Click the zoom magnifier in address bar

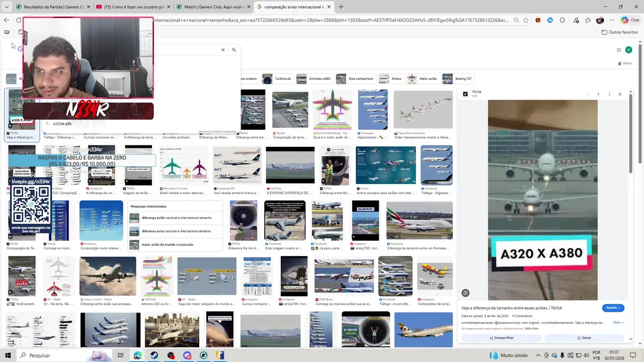tap(517, 20)
